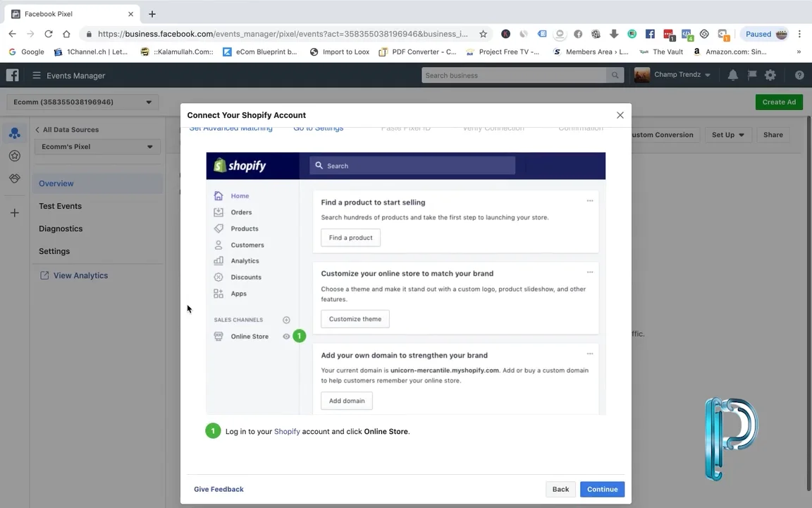Go back to All Data Sources
The height and width of the screenshot is (508, 812).
click(x=67, y=130)
